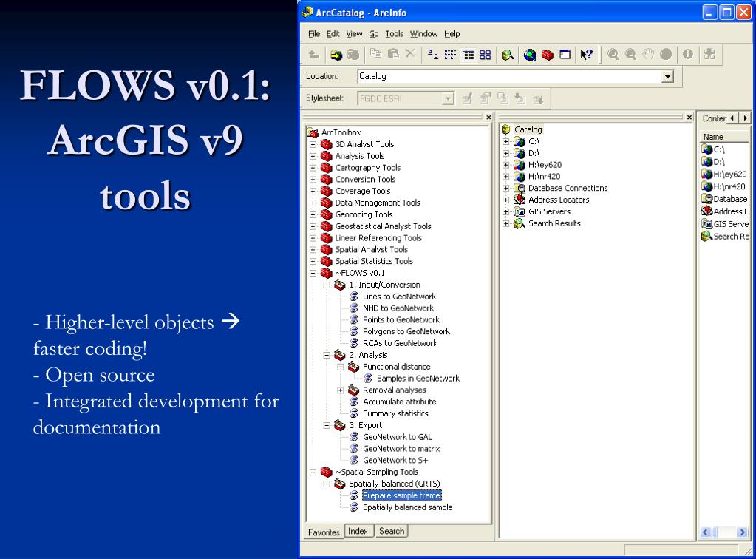Open the Edit menu
Screen dimensions: 756x559
pos(333,34)
